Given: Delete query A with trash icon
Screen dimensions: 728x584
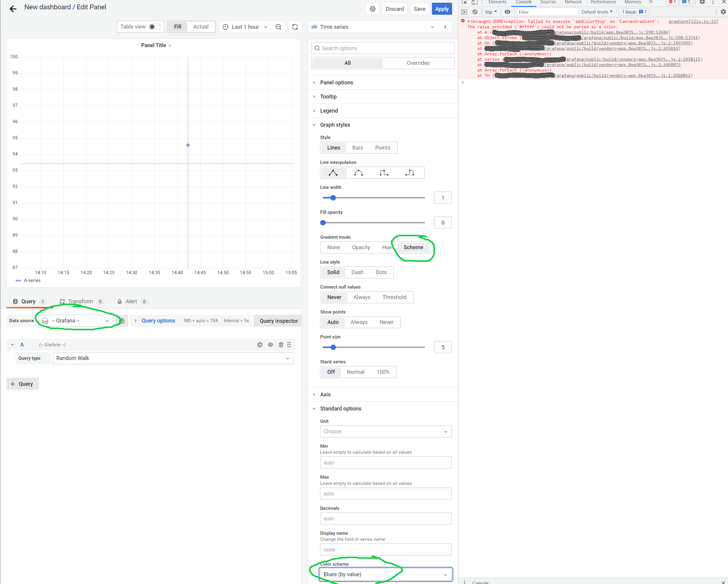Looking at the screenshot, I should click(x=281, y=344).
